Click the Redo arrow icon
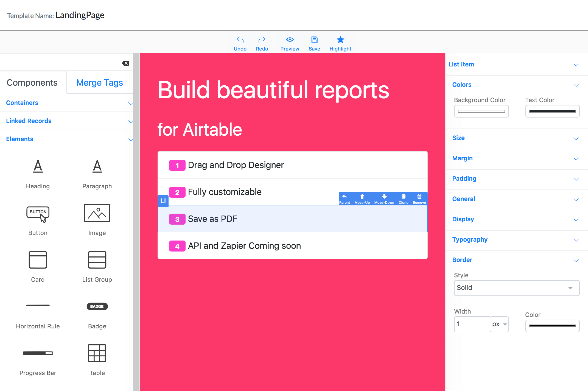The width and height of the screenshot is (588, 391). (262, 40)
